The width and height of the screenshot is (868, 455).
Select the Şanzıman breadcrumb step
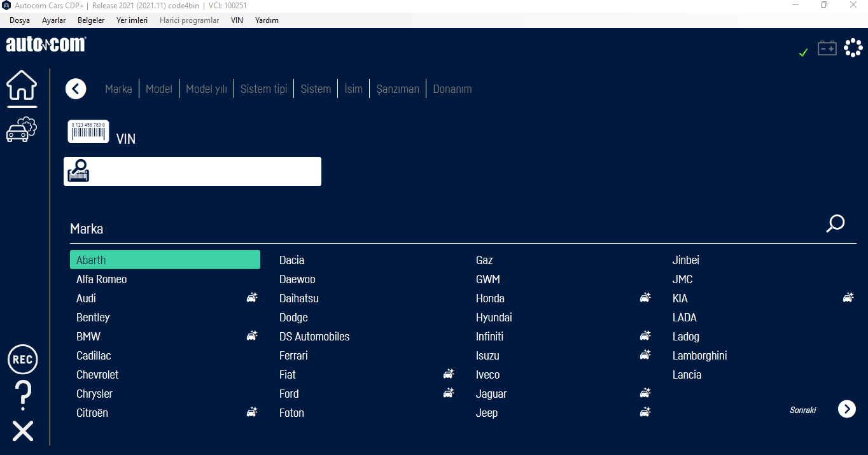pyautogui.click(x=398, y=89)
